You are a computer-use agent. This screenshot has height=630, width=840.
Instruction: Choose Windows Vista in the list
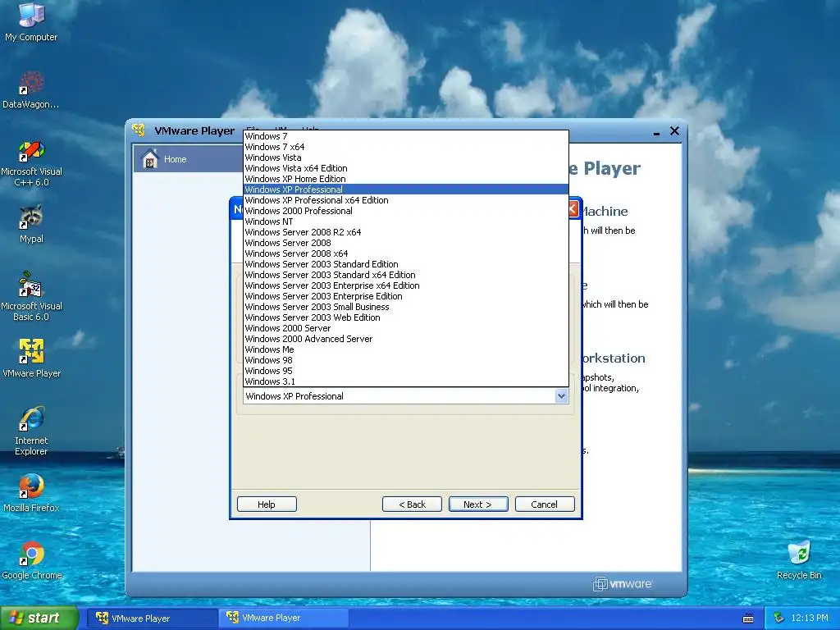[x=405, y=157]
